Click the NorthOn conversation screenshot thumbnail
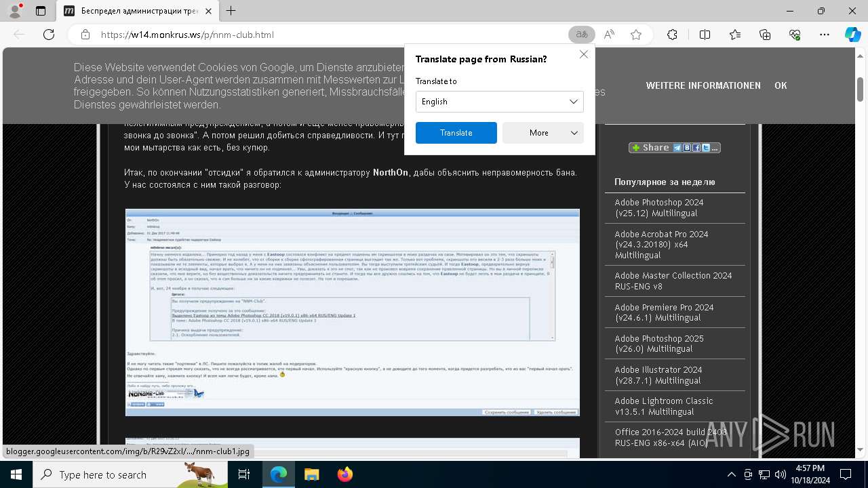Viewport: 868px width, 488px height. pos(353,312)
